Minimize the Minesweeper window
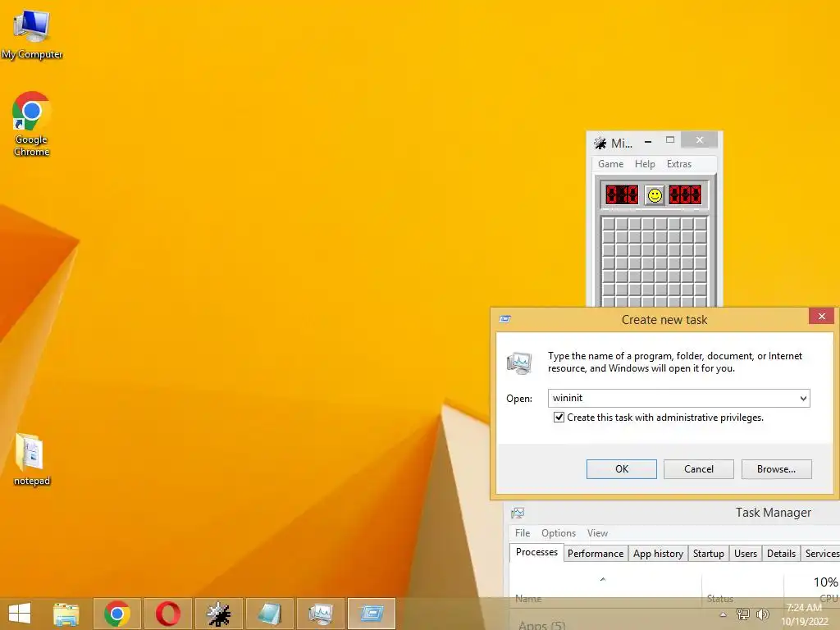840x630 pixels. [x=648, y=141]
